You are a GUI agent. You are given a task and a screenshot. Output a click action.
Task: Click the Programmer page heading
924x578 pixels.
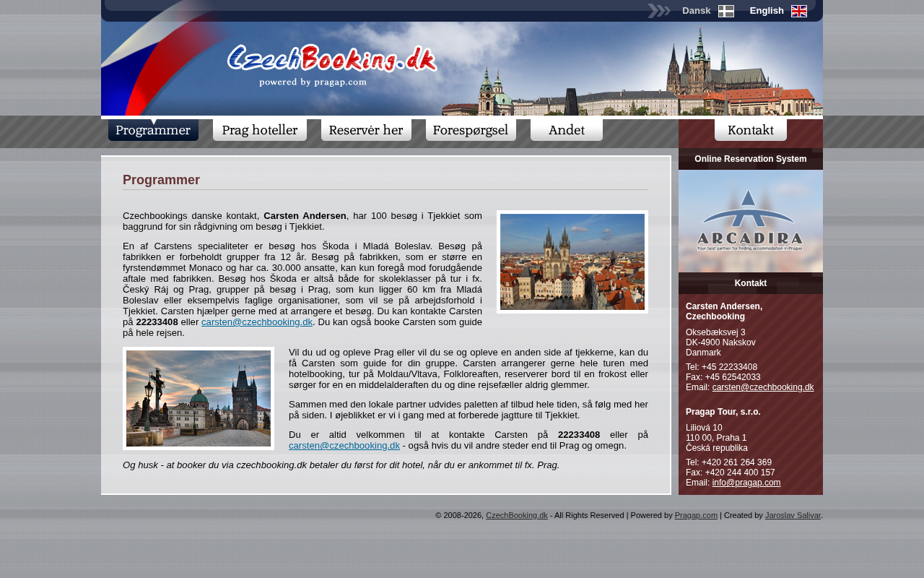coord(161,180)
